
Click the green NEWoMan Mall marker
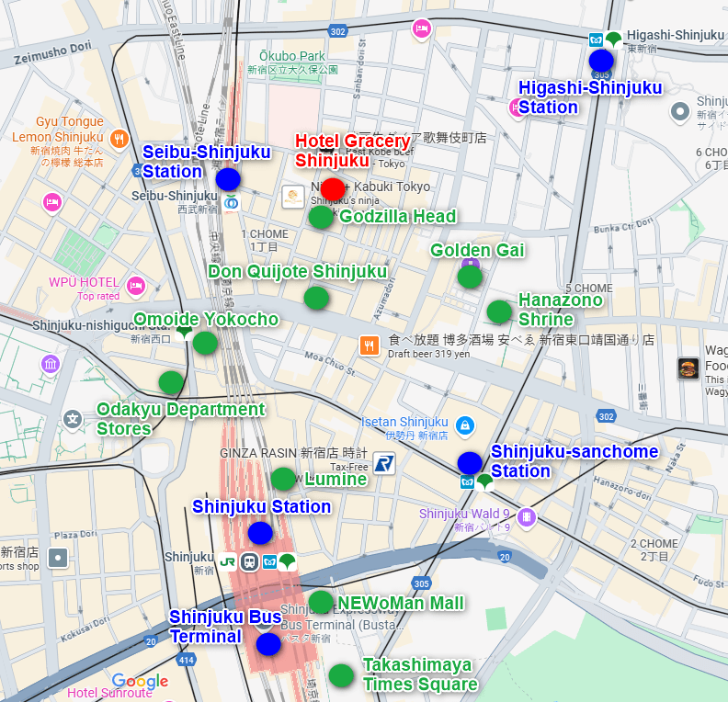[322, 602]
